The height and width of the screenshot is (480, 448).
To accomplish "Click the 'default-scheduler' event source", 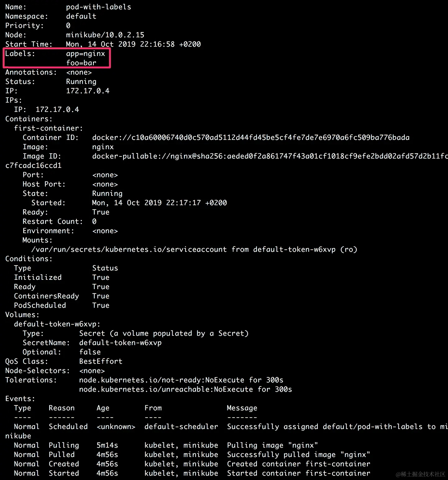I will [181, 427].
